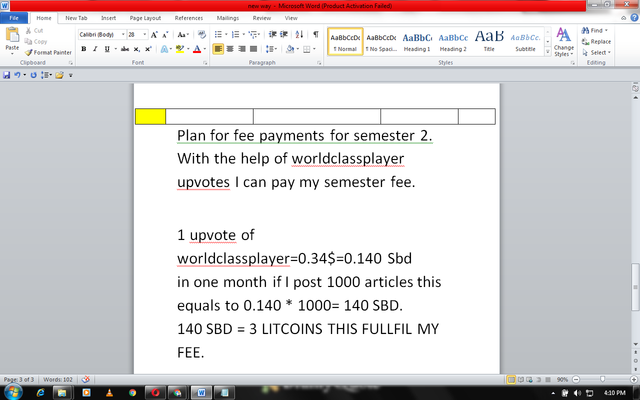Viewport: 640px width, 400px height.
Task: Switch to the References tab
Action: (189, 18)
